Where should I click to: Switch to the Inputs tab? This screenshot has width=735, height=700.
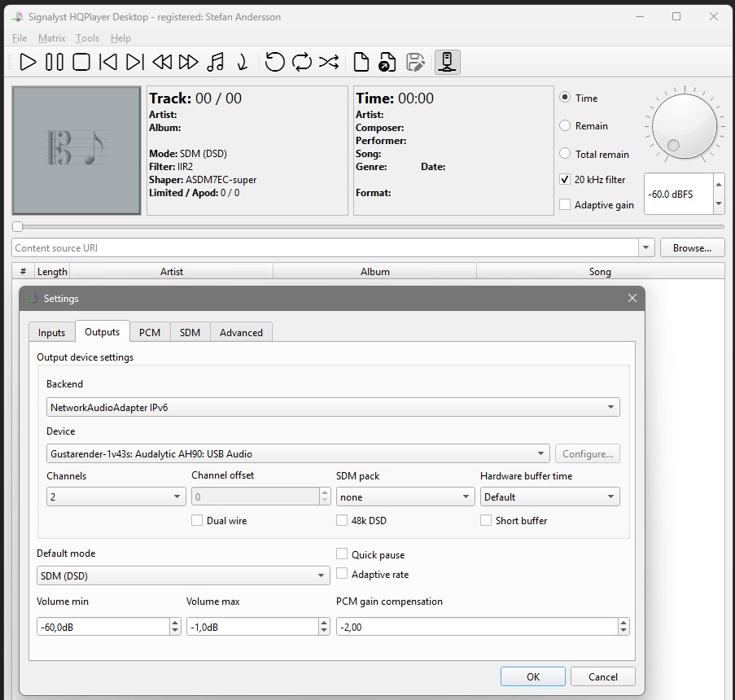[x=51, y=332]
